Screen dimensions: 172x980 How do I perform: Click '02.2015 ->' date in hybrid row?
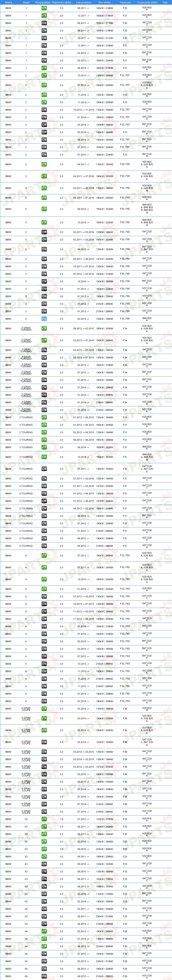pos(83,319)
